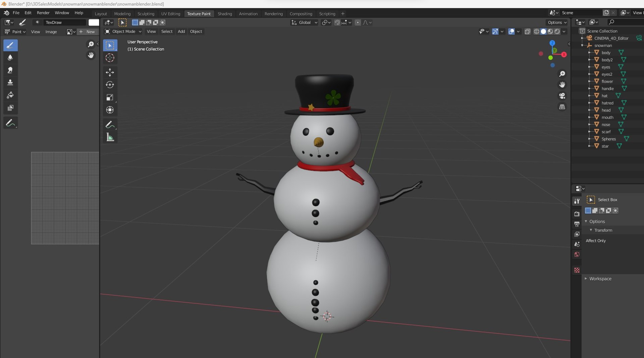Switch to solid viewport shading
This screenshot has width=644, height=358.
pyautogui.click(x=543, y=32)
